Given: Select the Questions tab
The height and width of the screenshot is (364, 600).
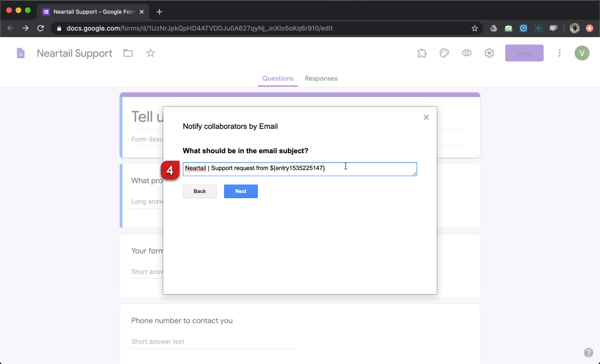Looking at the screenshot, I should click(x=277, y=78).
